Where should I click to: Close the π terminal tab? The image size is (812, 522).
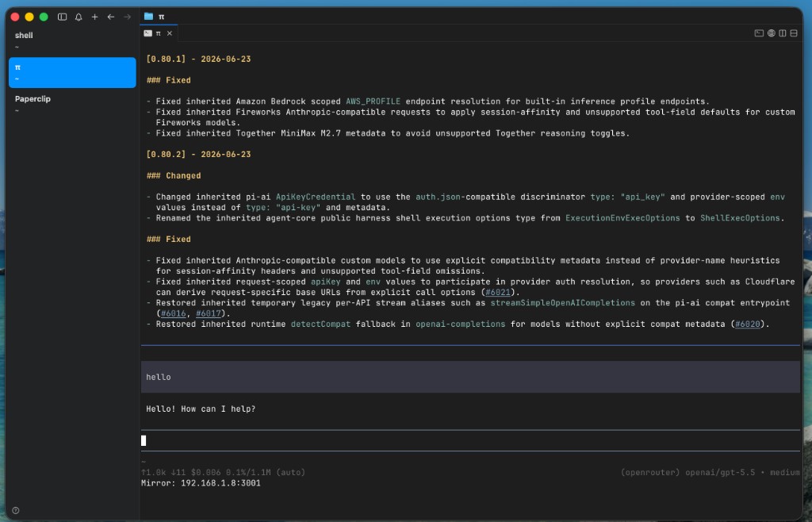[x=170, y=33]
